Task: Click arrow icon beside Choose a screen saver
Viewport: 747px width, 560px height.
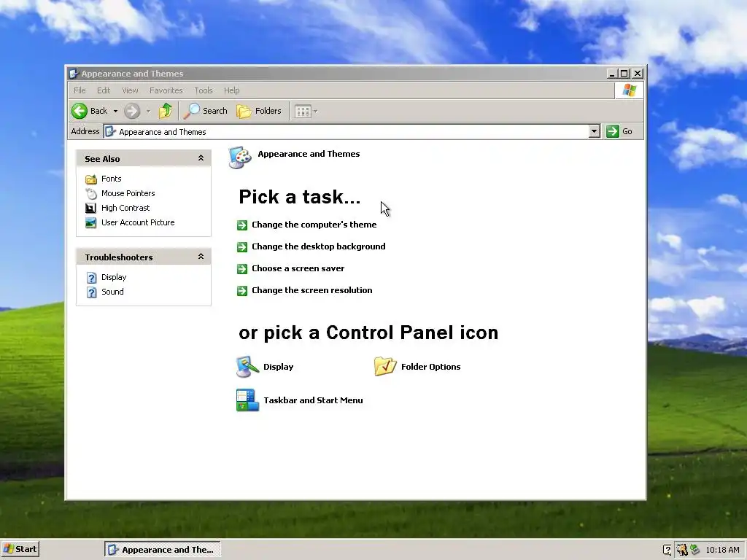Action: (242, 269)
